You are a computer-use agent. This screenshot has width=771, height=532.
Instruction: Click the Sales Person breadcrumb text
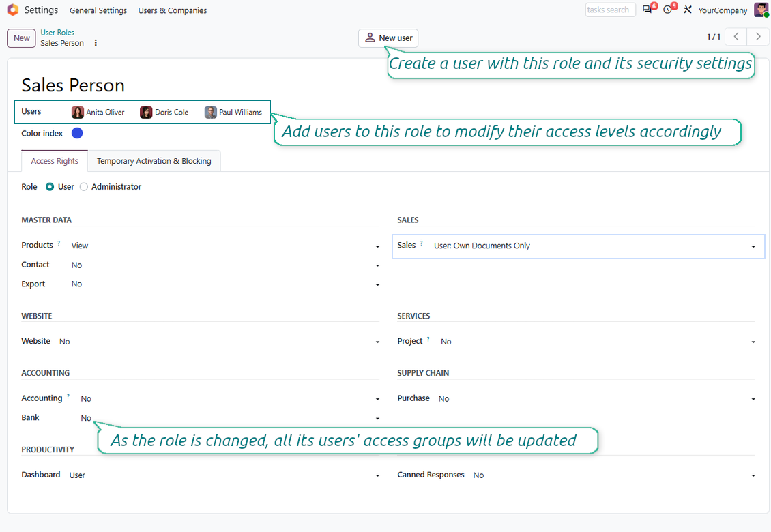62,43
